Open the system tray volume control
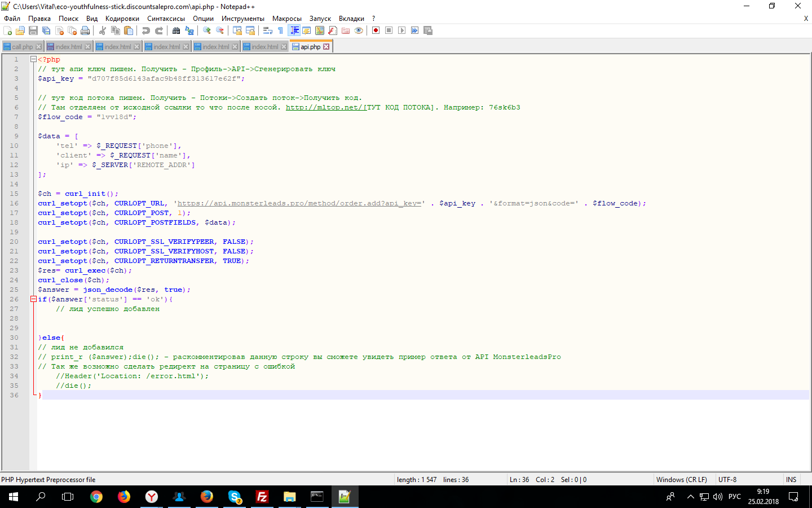 pos(718,497)
